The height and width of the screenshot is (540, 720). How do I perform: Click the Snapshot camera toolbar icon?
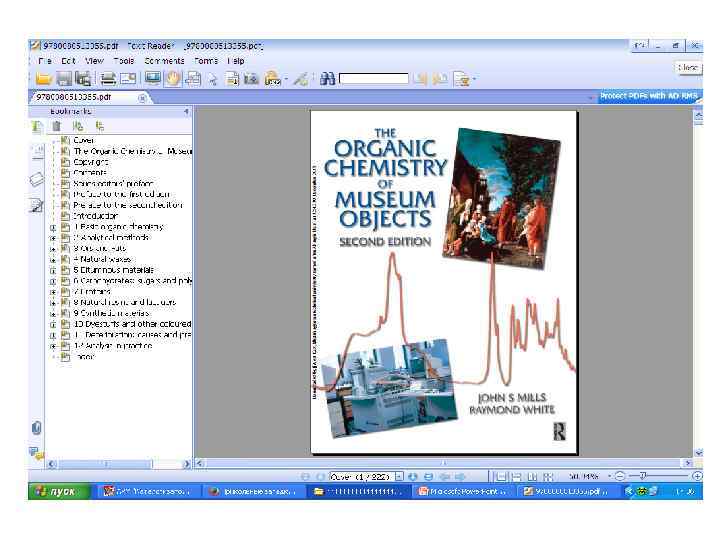251,79
